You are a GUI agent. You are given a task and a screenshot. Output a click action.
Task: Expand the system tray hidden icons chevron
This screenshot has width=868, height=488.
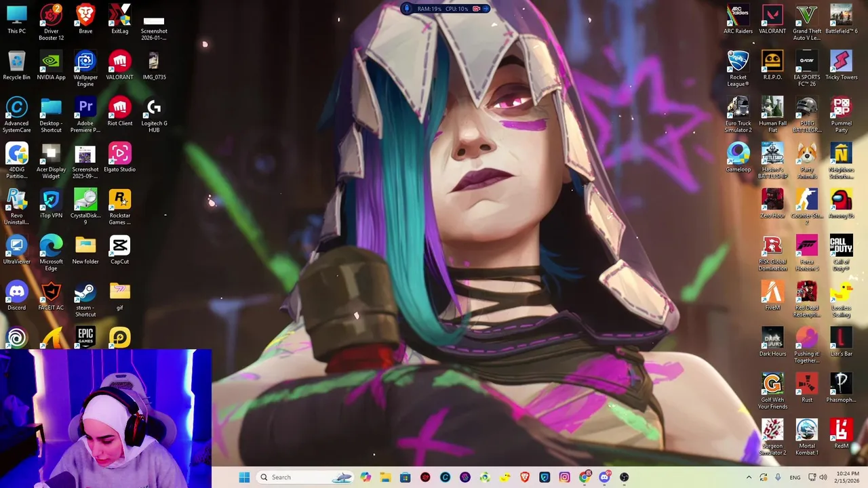(x=749, y=477)
